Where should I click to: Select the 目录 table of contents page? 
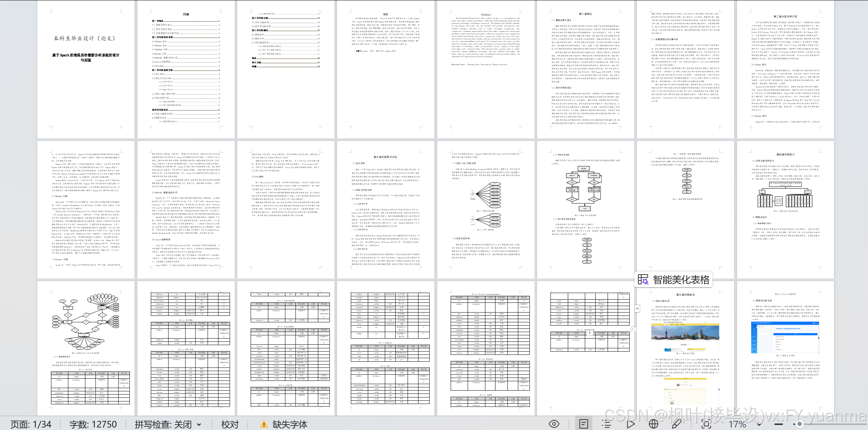[186, 69]
